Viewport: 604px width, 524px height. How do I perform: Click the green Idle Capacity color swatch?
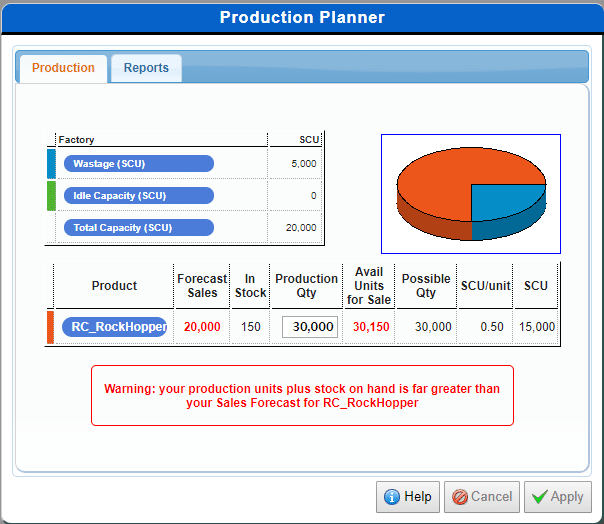click(x=51, y=196)
